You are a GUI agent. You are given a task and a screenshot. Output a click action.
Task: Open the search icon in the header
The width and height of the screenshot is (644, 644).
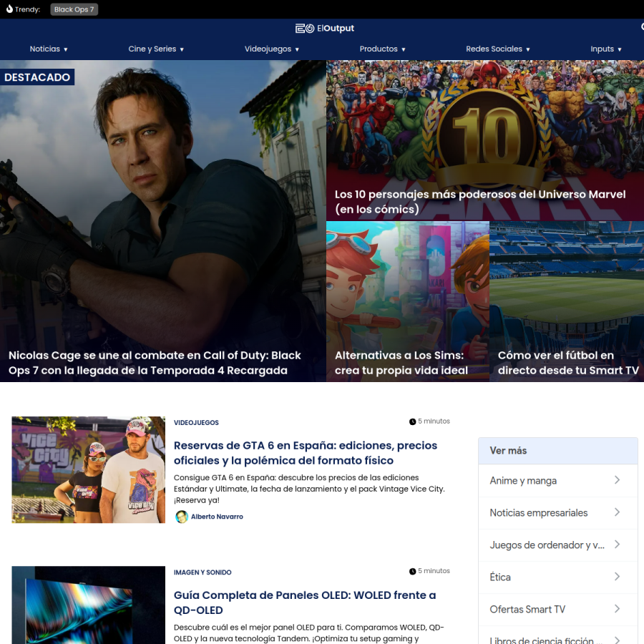642,27
